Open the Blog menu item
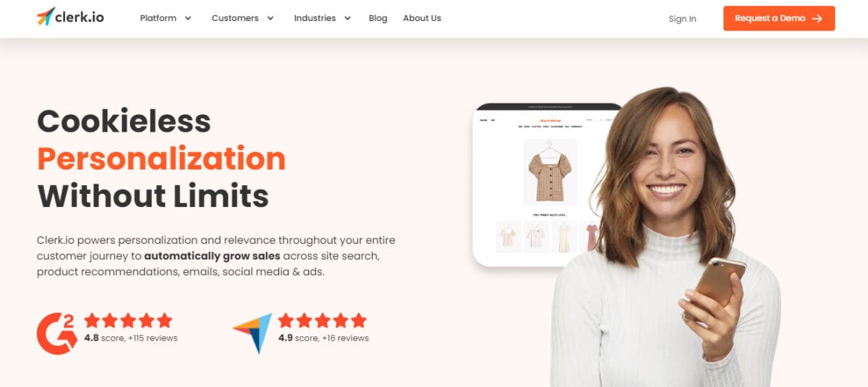868x387 pixels. [378, 18]
